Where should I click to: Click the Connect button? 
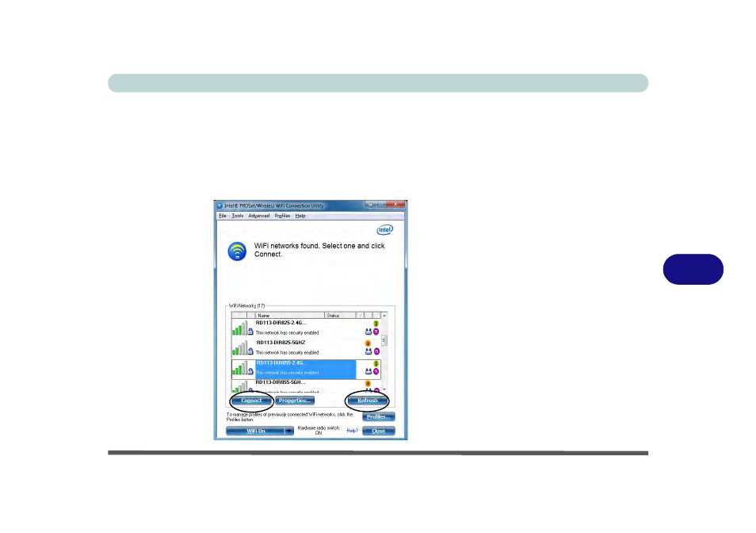[251, 401]
